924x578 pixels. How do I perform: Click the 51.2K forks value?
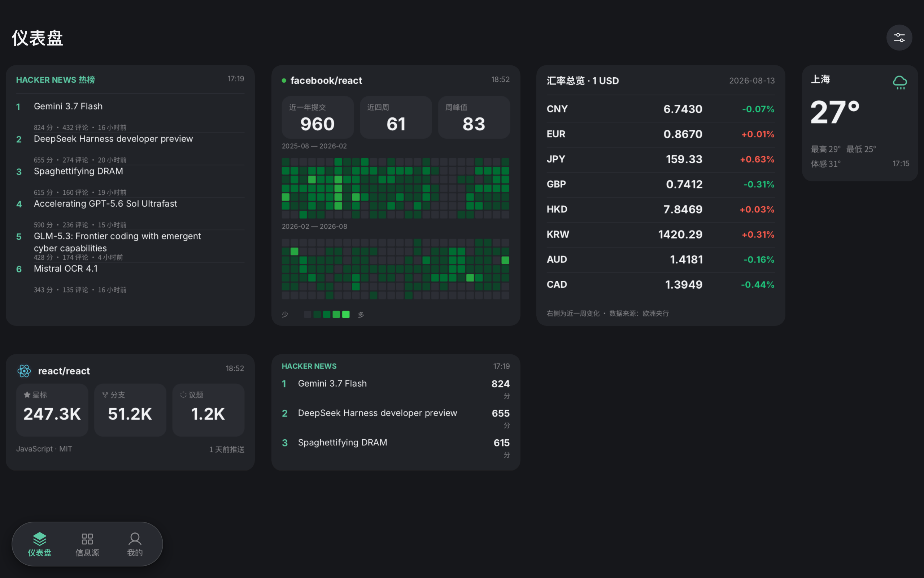pyautogui.click(x=130, y=414)
